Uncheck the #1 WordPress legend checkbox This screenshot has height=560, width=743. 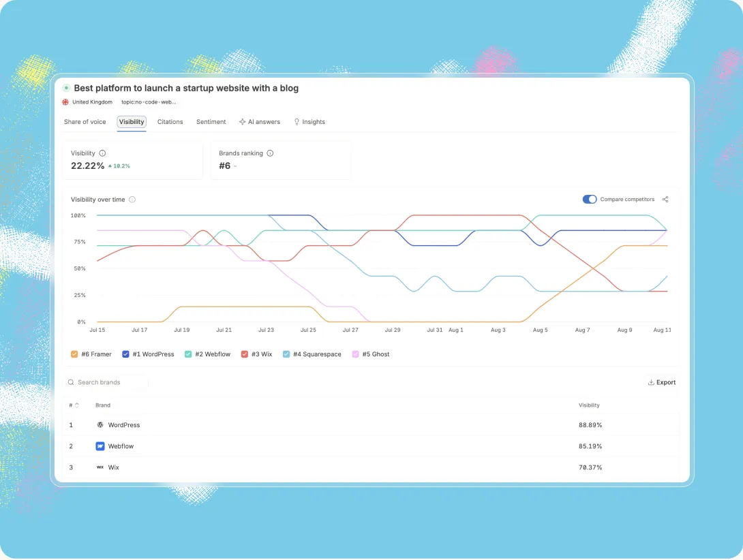125,354
